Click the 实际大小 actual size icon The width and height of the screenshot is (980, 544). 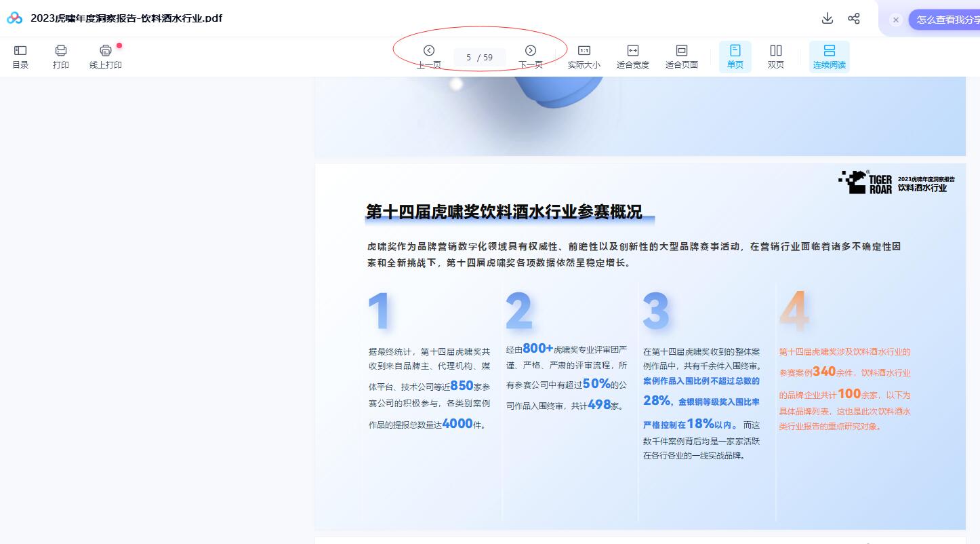584,56
